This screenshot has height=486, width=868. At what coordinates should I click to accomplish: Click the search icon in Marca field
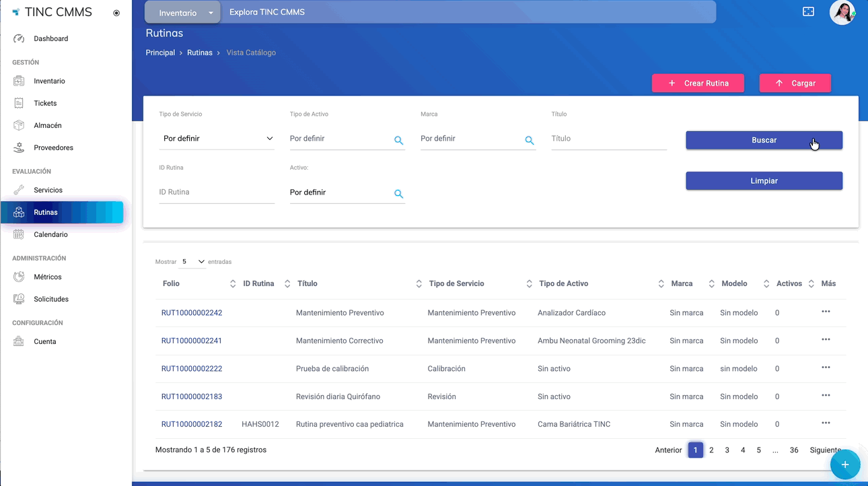[x=530, y=141]
